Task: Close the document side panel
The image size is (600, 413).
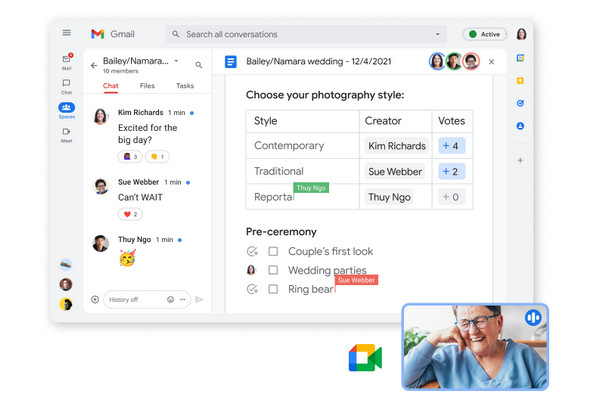Action: 492,62
